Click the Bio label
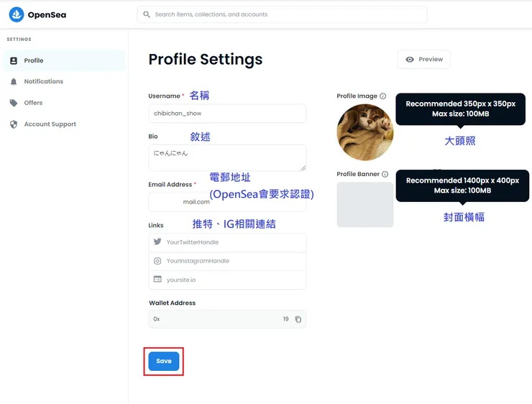Image resolution: width=532 pixels, height=404 pixels. (153, 137)
